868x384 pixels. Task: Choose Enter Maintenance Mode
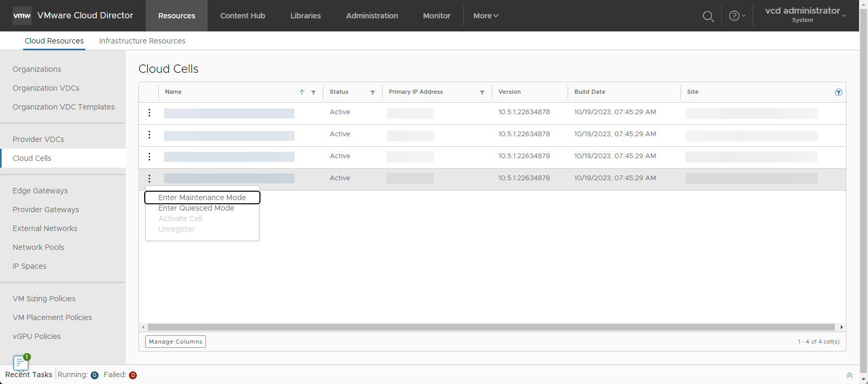coord(202,198)
